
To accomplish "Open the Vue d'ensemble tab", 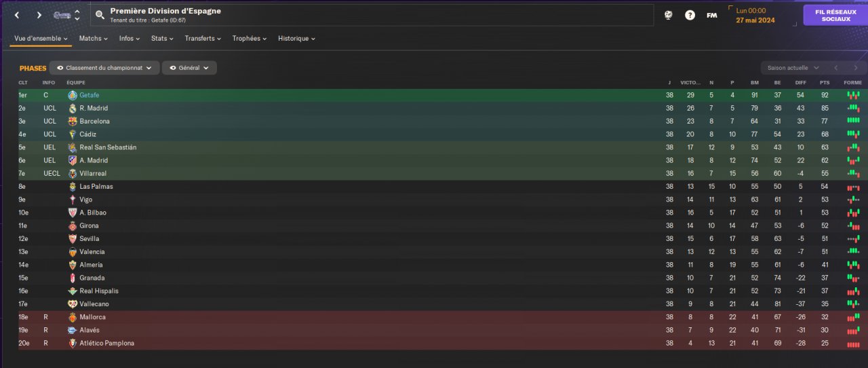I will coord(41,39).
